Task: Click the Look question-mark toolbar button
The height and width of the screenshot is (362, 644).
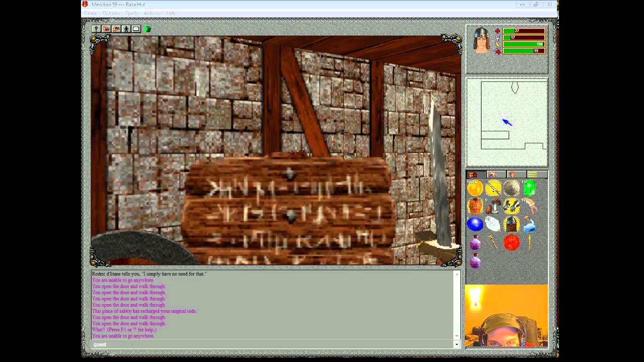Action: coord(96,29)
